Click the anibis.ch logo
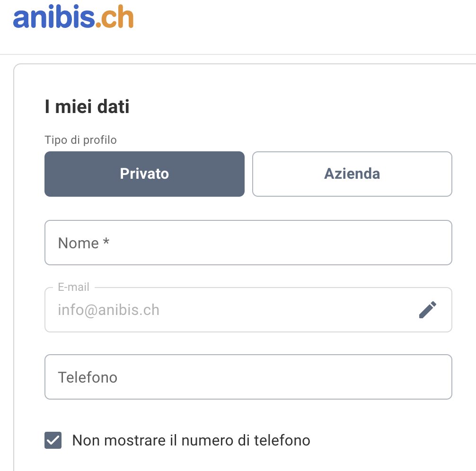This screenshot has height=471, width=476. click(x=73, y=17)
